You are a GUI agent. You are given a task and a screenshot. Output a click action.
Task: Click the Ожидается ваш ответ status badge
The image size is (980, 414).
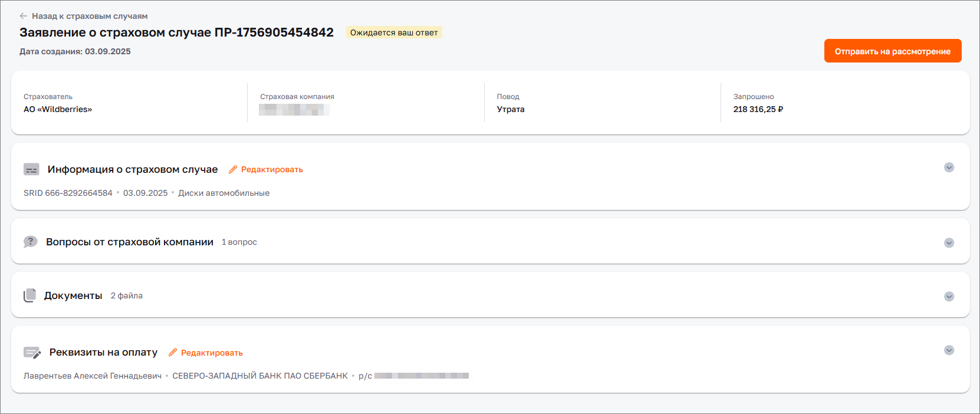[394, 32]
